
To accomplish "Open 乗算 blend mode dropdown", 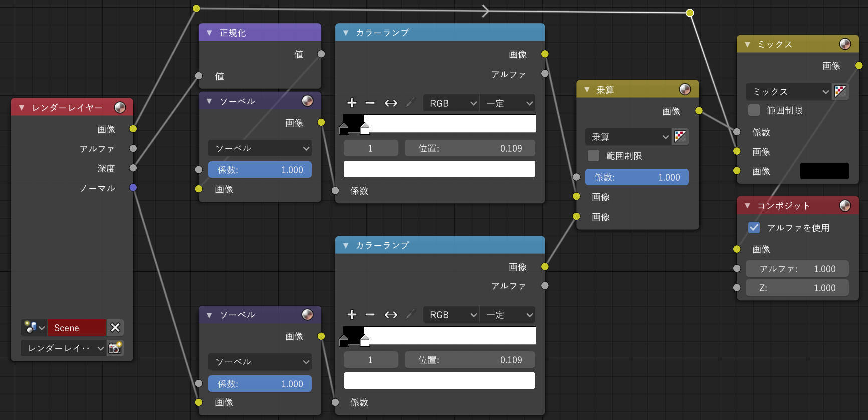I will [x=628, y=137].
